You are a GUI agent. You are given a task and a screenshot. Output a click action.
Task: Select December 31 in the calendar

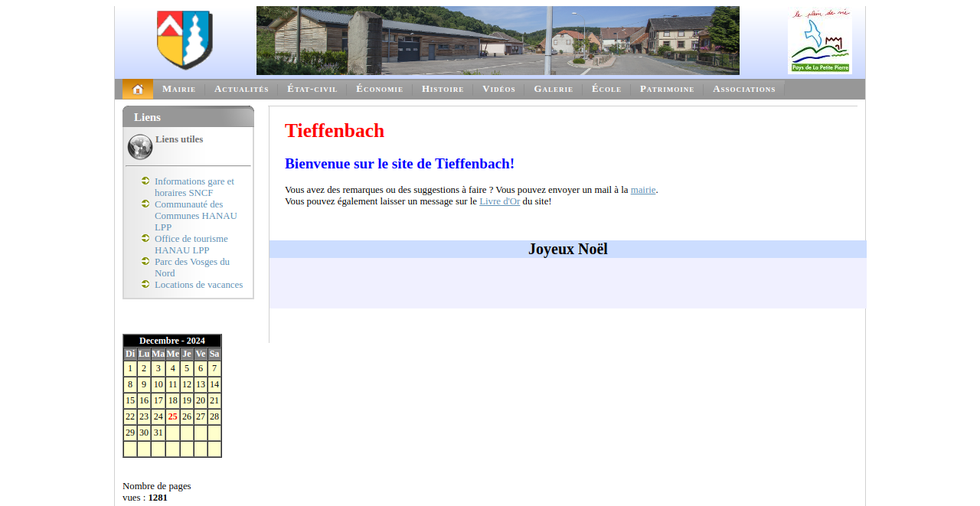(x=158, y=433)
